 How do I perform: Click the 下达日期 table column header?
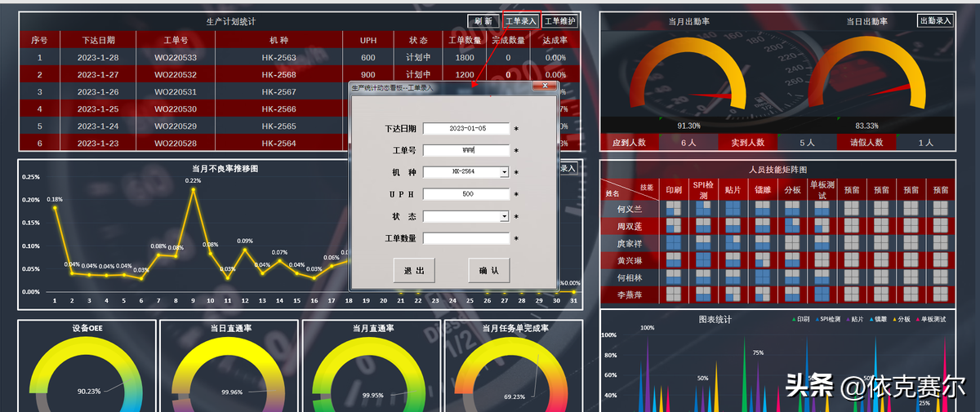tap(98, 40)
